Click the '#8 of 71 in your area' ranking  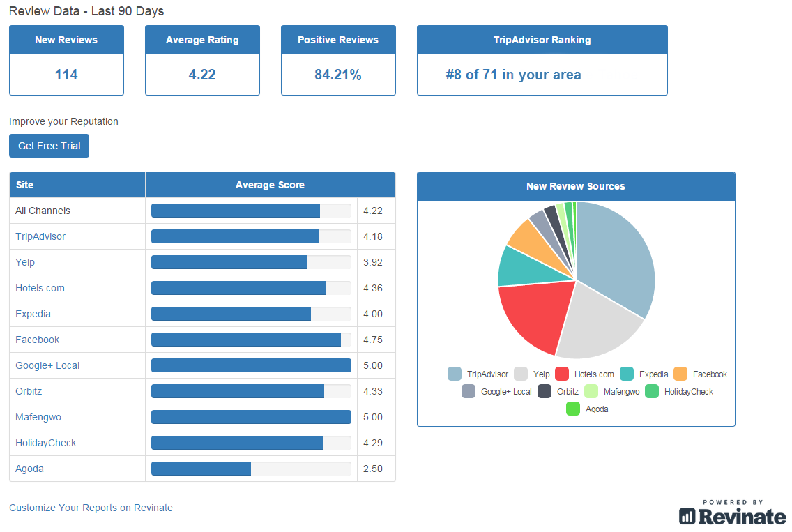coord(513,75)
